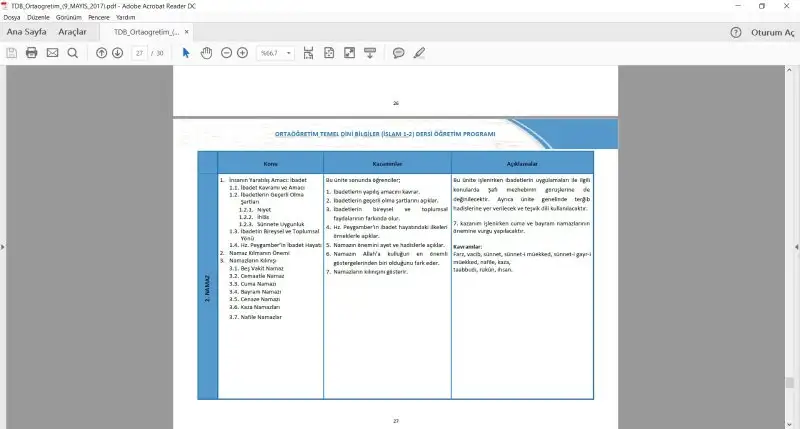Screen dimensions: 800x429
Task: Zoom out with minus icon
Action: click(227, 53)
